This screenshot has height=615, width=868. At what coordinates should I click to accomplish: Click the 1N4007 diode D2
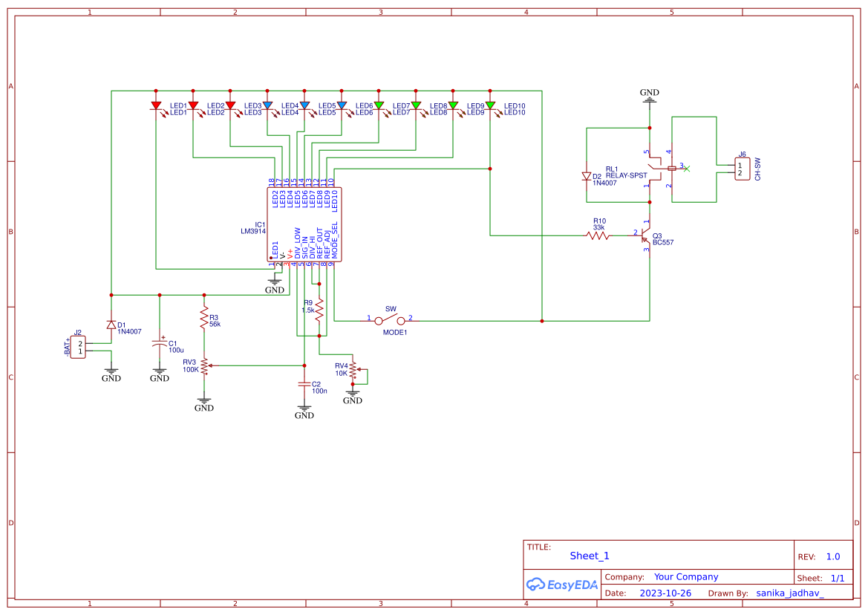587,177
